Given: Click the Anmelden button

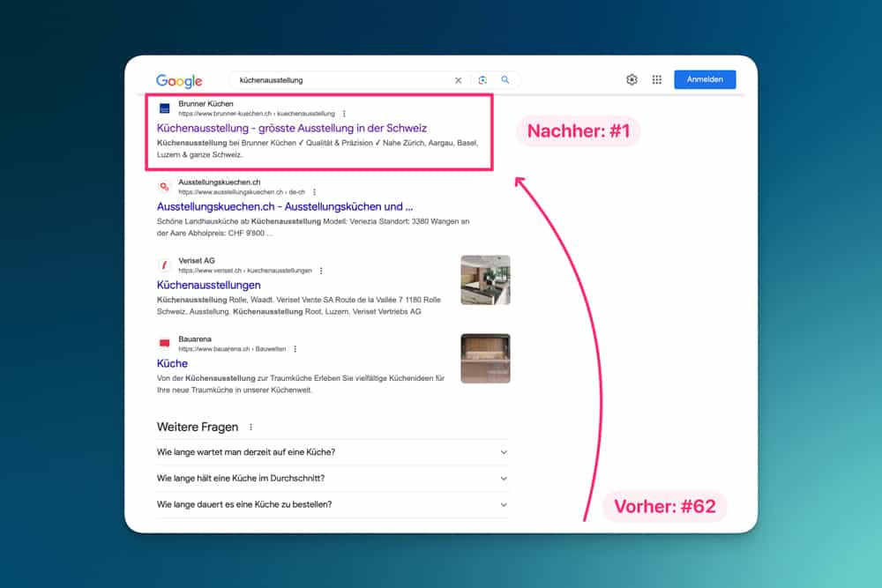Looking at the screenshot, I should point(705,79).
